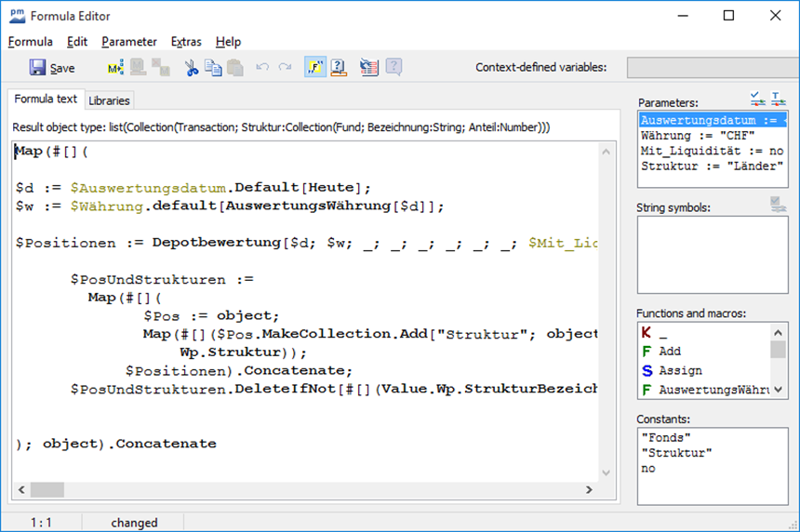This screenshot has height=532, width=800.
Task: Select the Währung := "CHF" parameter
Action: (683, 136)
